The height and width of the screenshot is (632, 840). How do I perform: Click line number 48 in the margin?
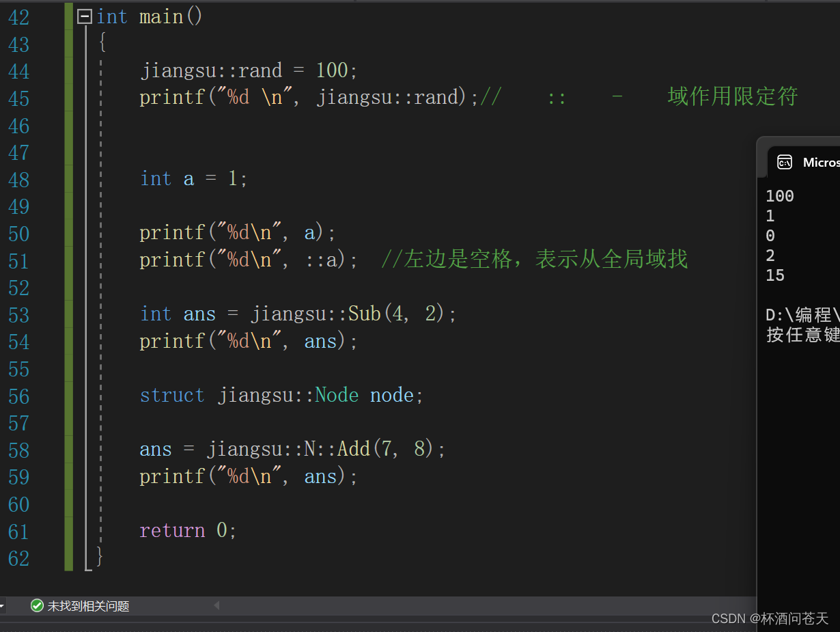(x=18, y=180)
